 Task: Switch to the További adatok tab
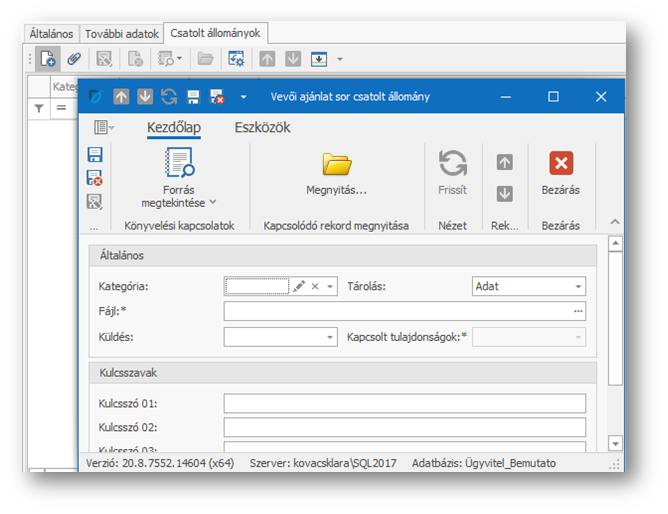pyautogui.click(x=122, y=33)
